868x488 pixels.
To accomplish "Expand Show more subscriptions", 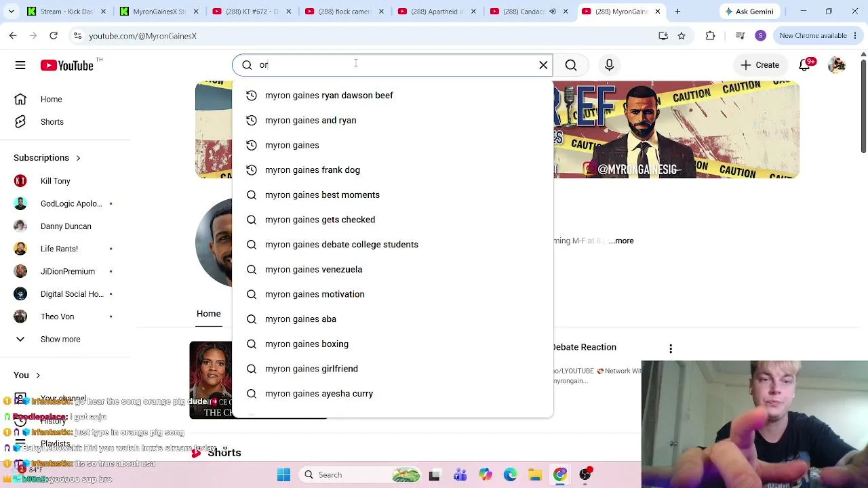I will pyautogui.click(x=65, y=340).
